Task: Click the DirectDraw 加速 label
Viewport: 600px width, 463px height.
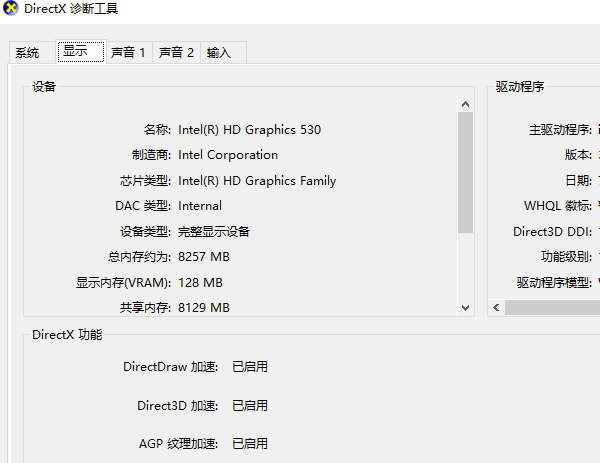Action: point(171,367)
